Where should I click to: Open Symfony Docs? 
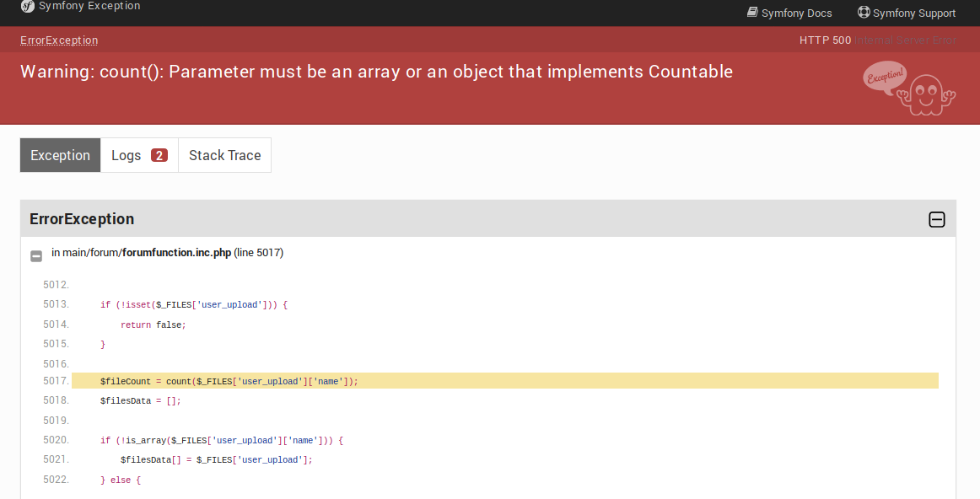coord(796,13)
